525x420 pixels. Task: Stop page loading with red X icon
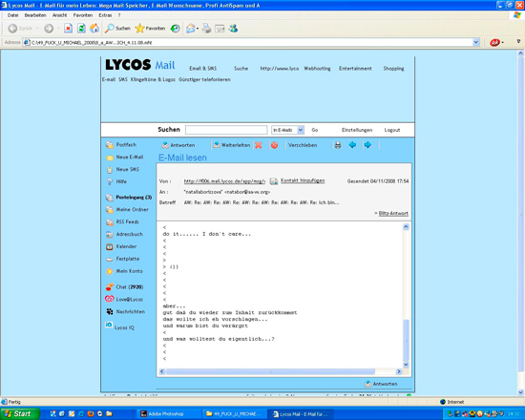point(69,29)
